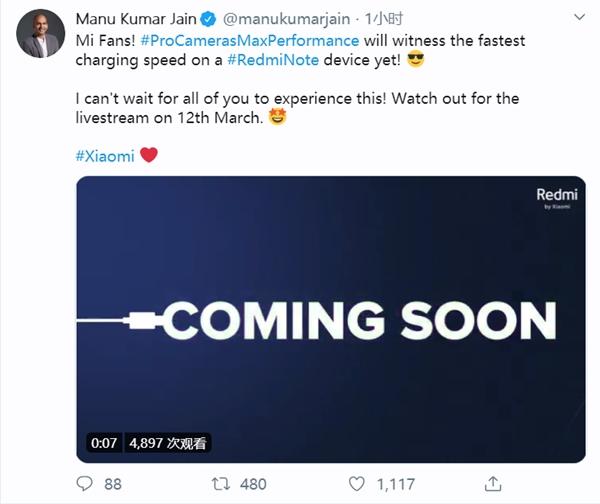Click the Redmi logo in the video
This screenshot has width=600, height=504.
pos(557,197)
